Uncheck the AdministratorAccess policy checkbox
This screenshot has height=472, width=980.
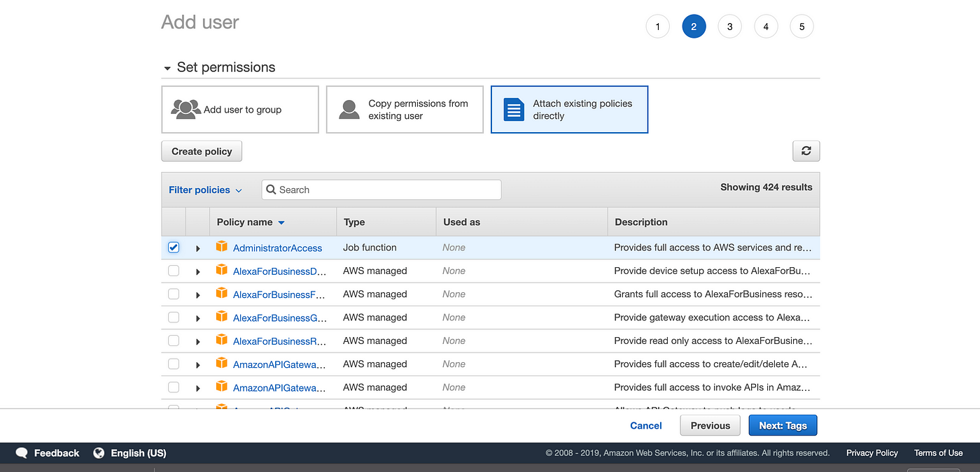point(174,248)
